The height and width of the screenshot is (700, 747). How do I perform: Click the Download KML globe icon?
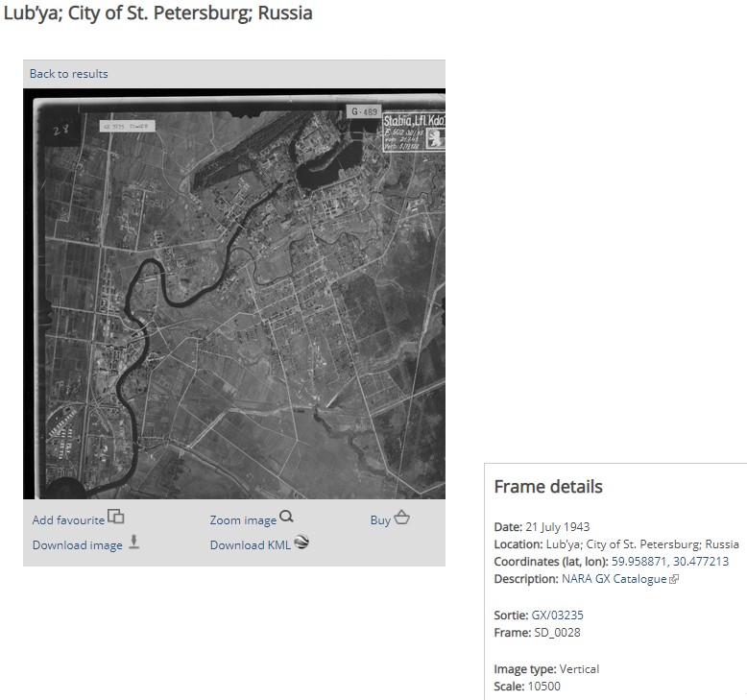coord(301,542)
